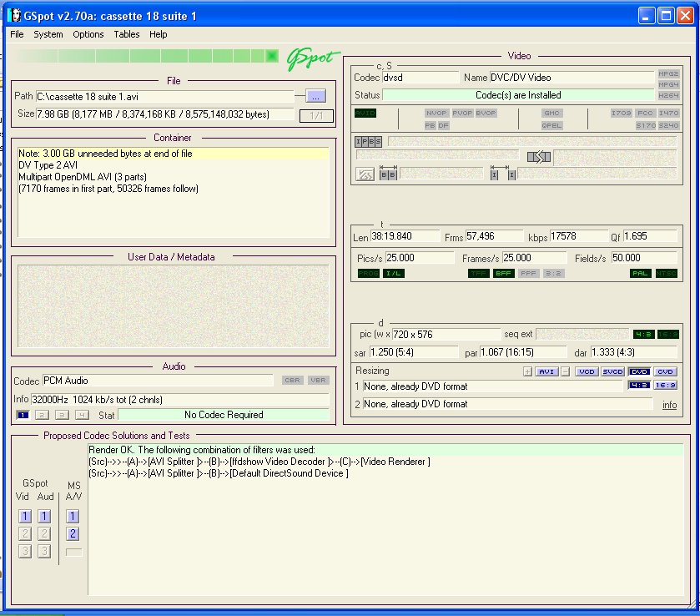Select the DVD resizing button

pos(639,371)
